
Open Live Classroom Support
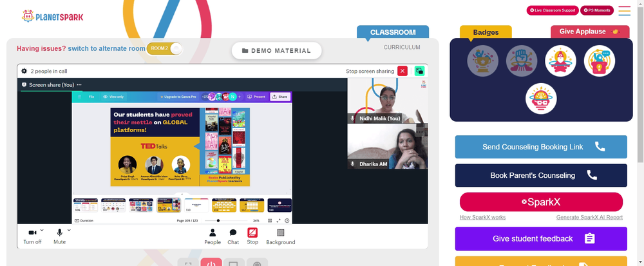click(553, 10)
